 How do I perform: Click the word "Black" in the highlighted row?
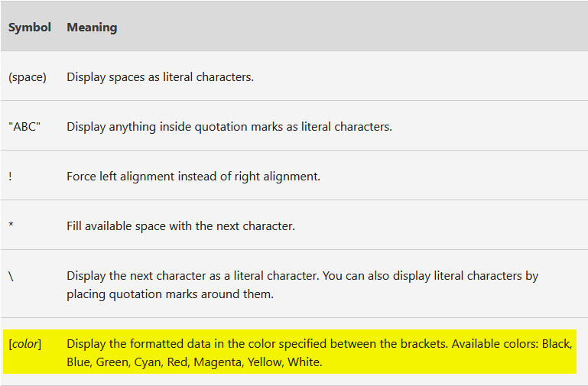557,344
